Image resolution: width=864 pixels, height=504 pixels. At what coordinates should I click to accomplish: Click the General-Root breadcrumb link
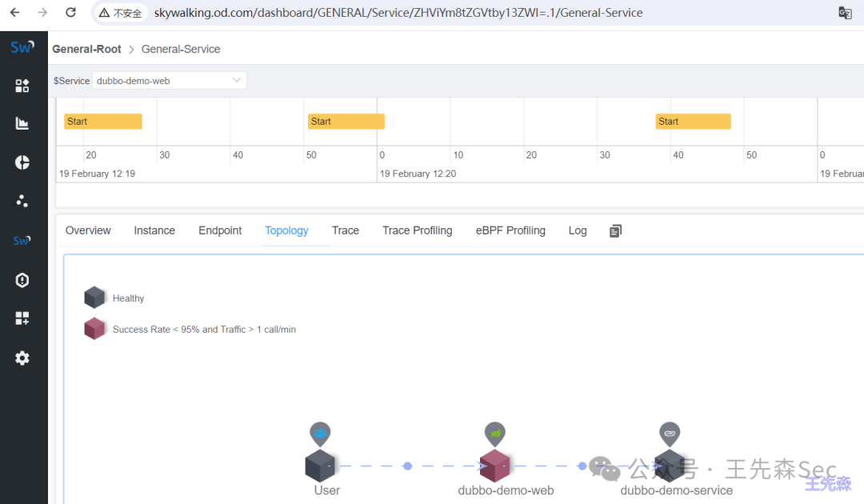click(x=86, y=49)
